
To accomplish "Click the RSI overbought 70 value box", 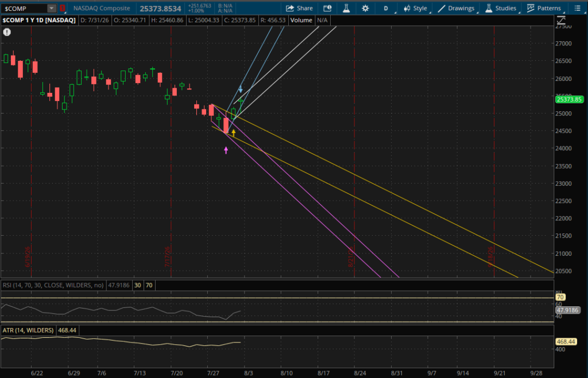I will 149,286.
